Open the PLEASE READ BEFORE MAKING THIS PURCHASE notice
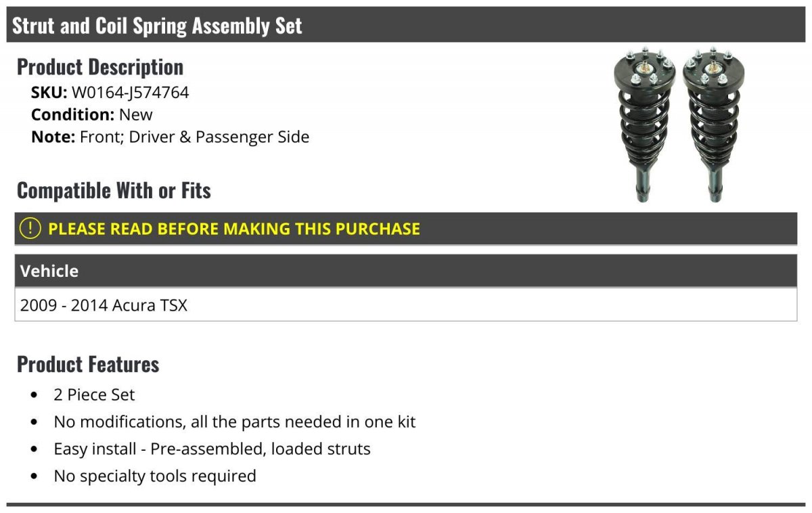Viewport: 812px width, 513px height. click(x=233, y=229)
